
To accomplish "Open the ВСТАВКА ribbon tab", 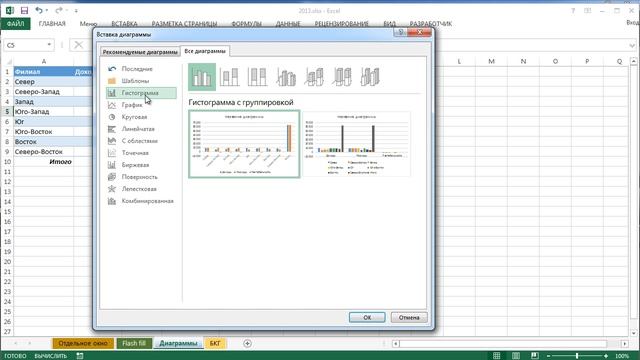I will [x=124, y=24].
